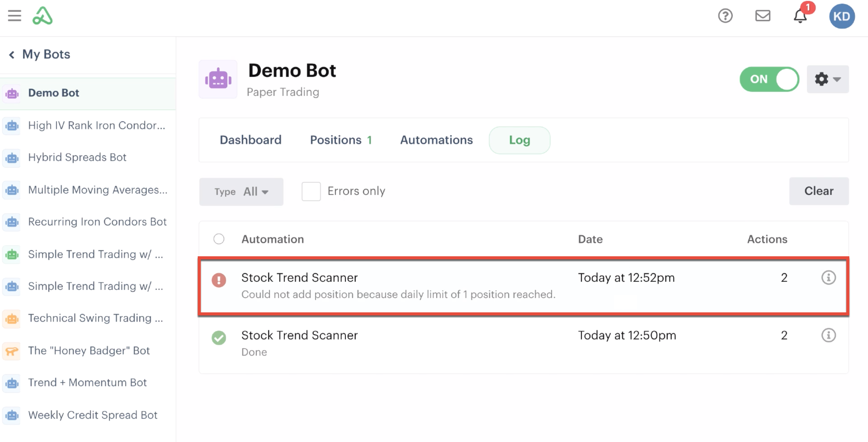Click the green check icon on 12:50pm log

point(219,338)
